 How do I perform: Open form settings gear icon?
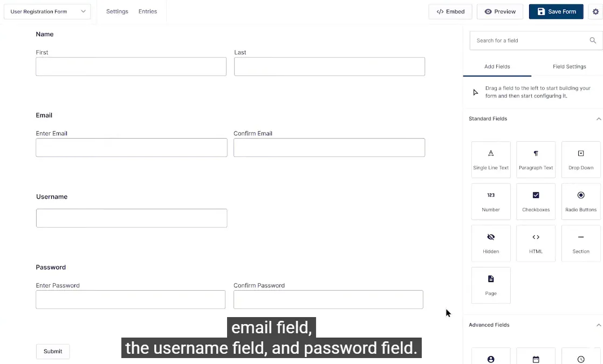595,12
